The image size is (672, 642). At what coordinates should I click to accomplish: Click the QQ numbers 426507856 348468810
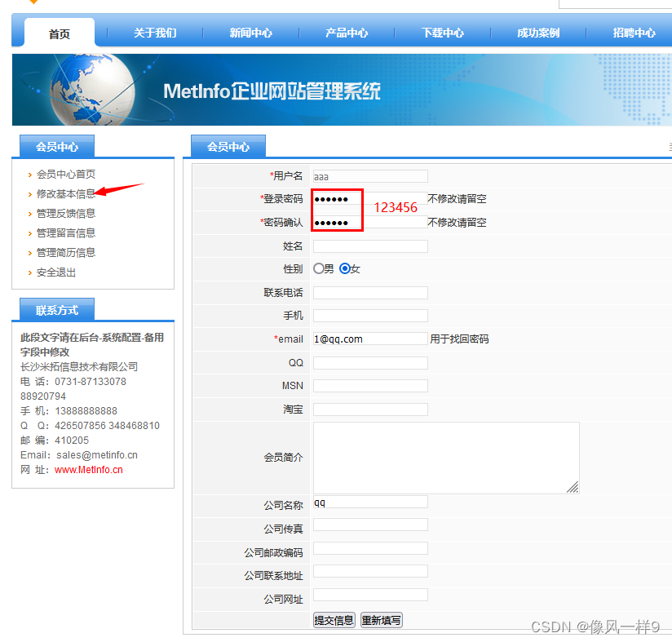(107, 426)
